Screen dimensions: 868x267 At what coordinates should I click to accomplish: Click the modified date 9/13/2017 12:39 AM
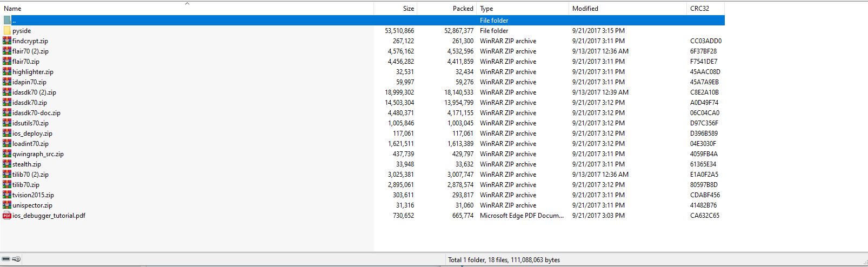[x=600, y=92]
